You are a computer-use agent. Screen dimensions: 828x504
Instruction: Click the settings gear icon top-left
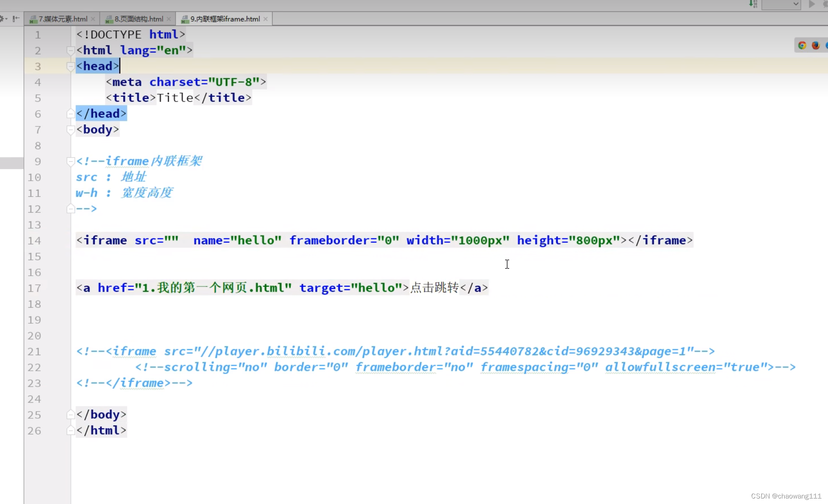(1, 18)
